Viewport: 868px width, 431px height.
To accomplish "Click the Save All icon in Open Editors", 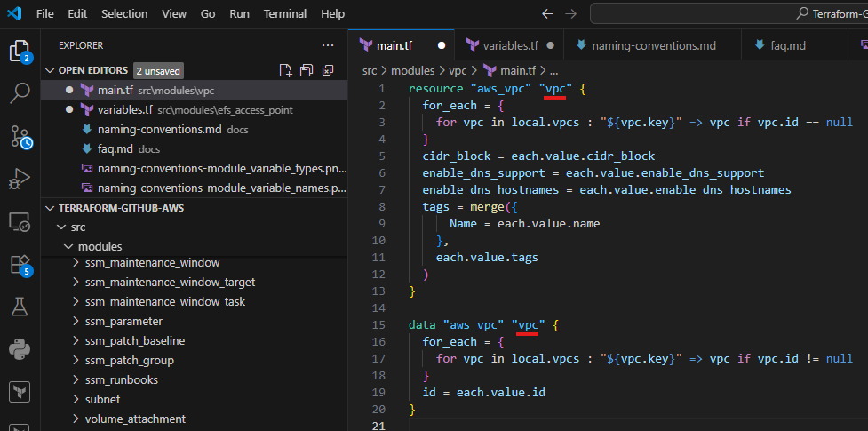I will (x=307, y=70).
